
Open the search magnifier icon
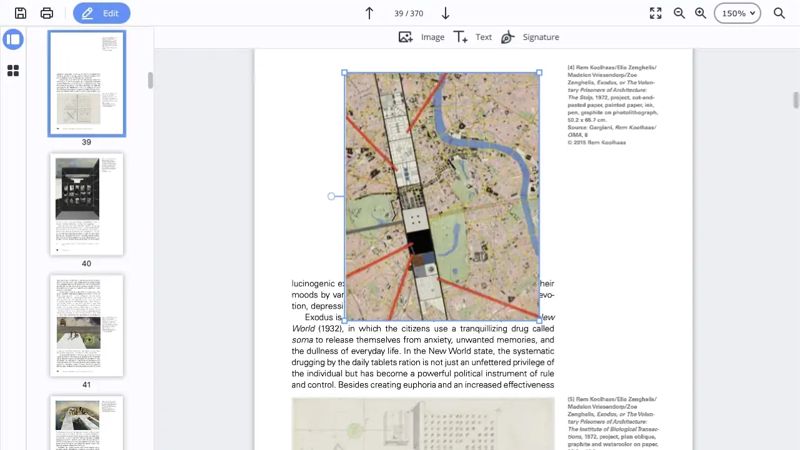tap(779, 13)
